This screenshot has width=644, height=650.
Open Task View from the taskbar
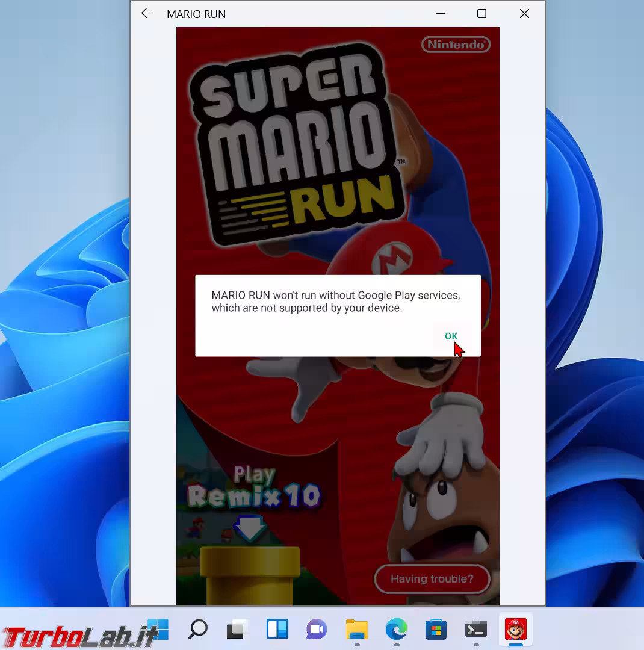click(x=238, y=630)
